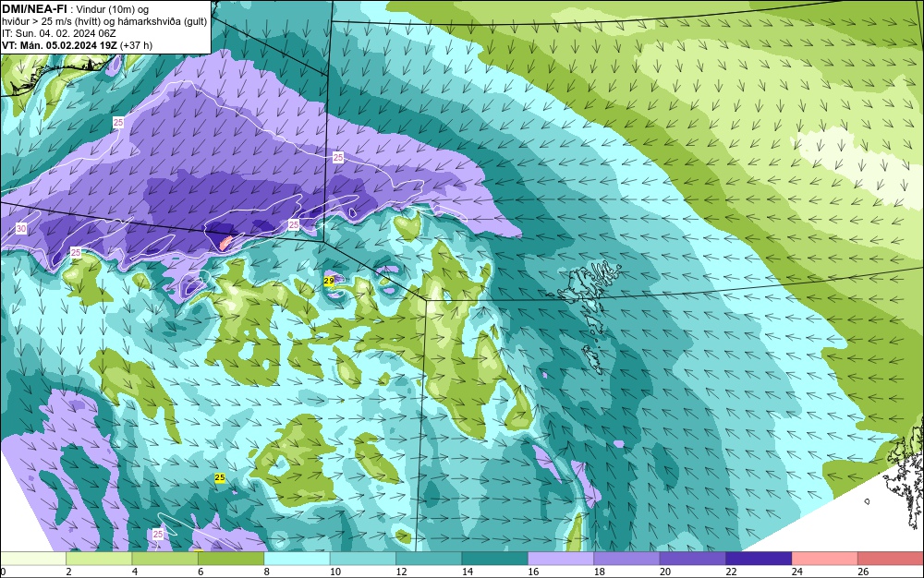Click the "6" tick label on the legend
The width and height of the screenshot is (924, 578).
click(x=201, y=572)
